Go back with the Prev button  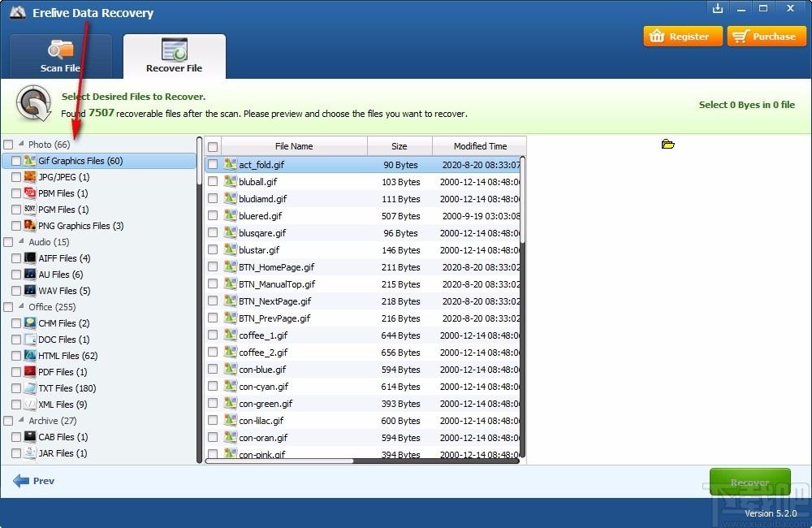tap(33, 481)
